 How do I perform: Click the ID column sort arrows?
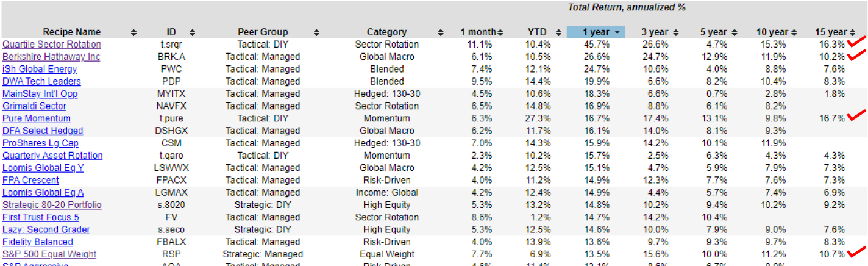coord(193,32)
